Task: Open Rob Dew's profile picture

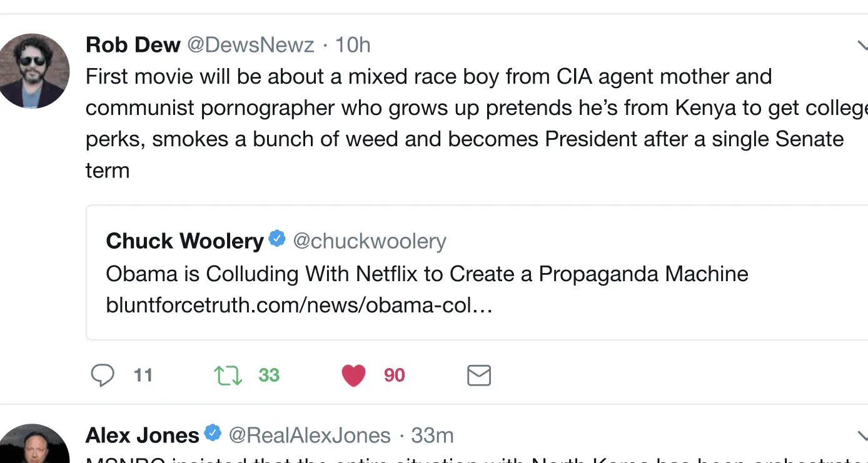Action: coord(33,71)
